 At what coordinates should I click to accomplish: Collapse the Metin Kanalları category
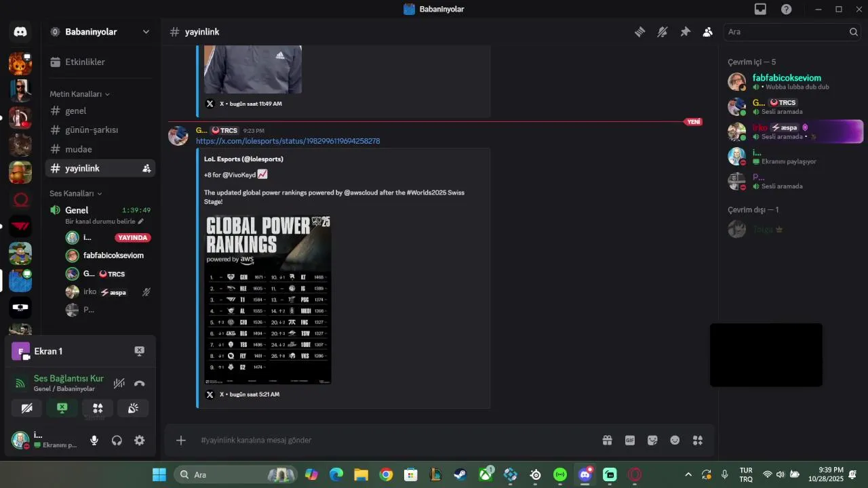pyautogui.click(x=79, y=94)
